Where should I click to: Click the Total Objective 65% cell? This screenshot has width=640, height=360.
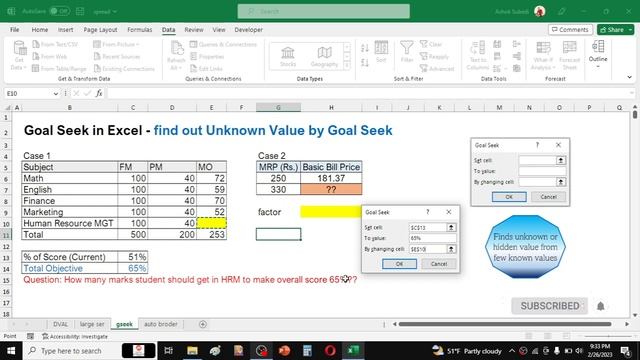coord(133,268)
